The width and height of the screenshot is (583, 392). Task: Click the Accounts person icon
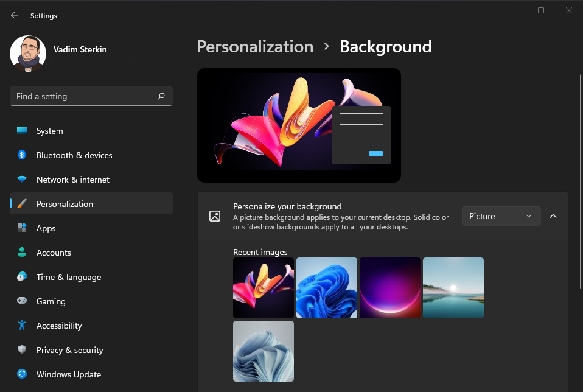pos(22,252)
